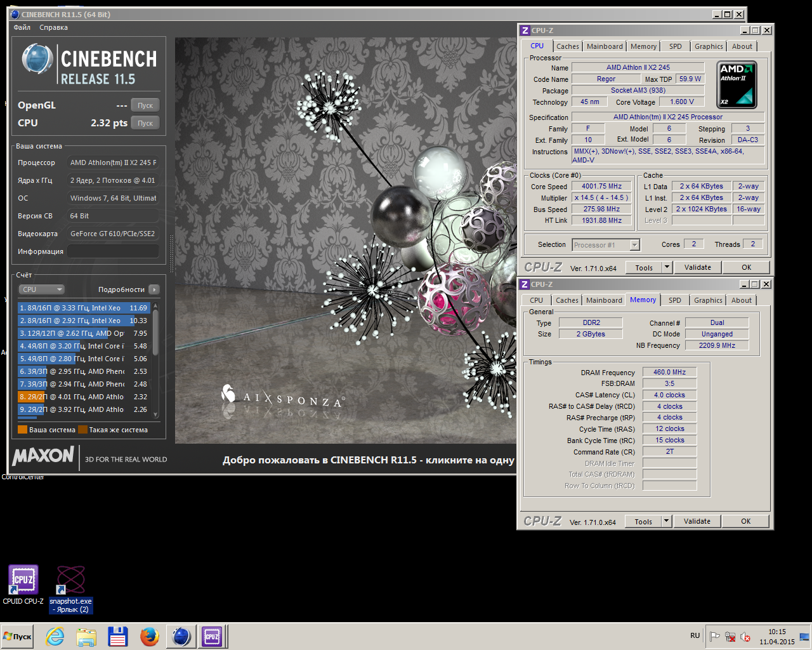Click the AMD Athlon II logo in CPU-Z
Viewport: 812px width, 650px height.
[737, 84]
